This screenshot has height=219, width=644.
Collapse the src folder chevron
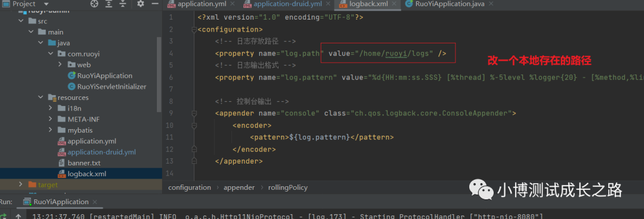coord(21,21)
